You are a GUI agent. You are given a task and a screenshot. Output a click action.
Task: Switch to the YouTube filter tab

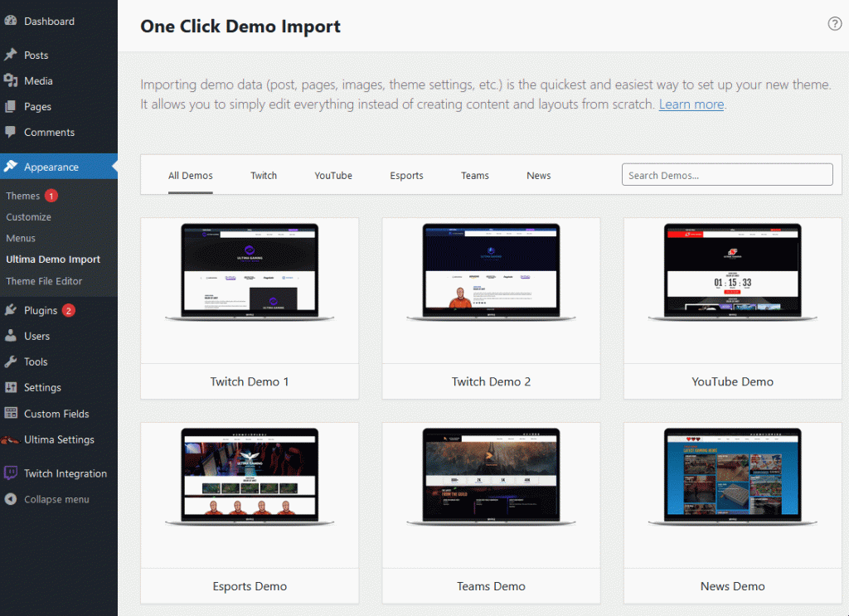point(333,176)
